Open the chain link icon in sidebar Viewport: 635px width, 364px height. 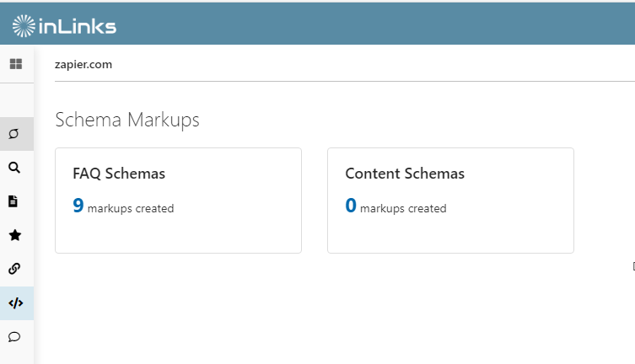(x=14, y=269)
